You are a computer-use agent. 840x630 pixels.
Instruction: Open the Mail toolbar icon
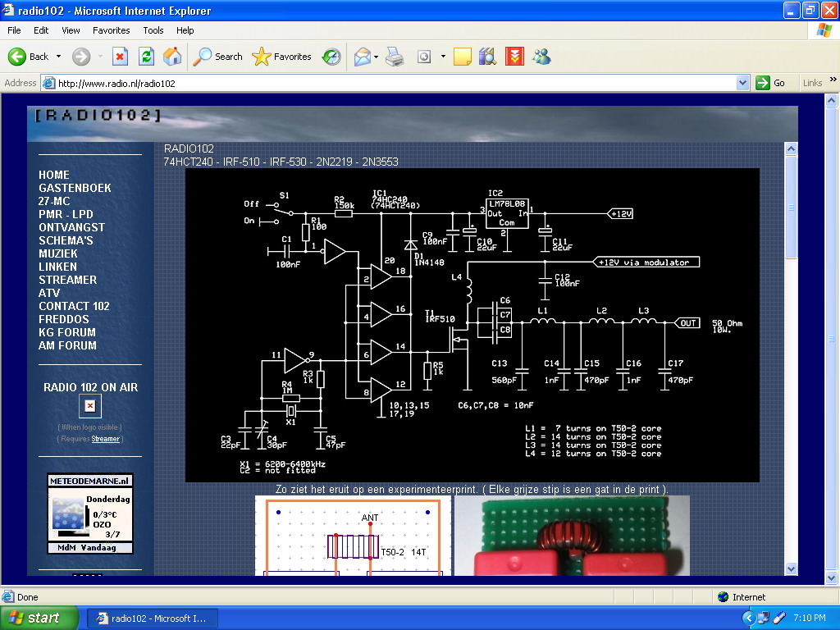click(362, 57)
